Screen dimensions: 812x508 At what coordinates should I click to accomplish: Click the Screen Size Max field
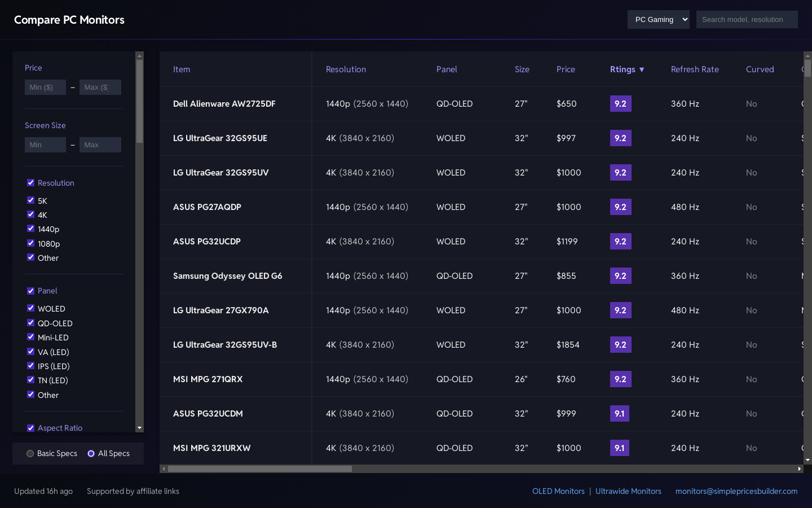pyautogui.click(x=100, y=144)
